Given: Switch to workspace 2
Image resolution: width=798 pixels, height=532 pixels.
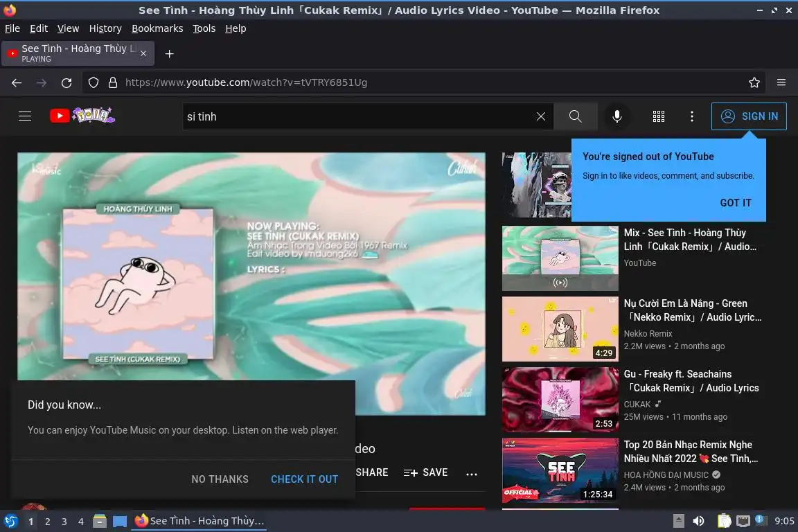Looking at the screenshot, I should 47,522.
